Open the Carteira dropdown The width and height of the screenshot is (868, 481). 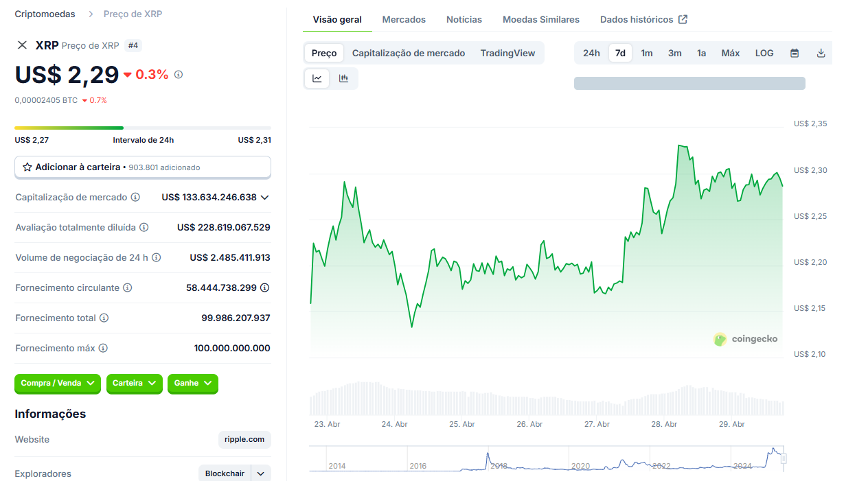coord(135,383)
